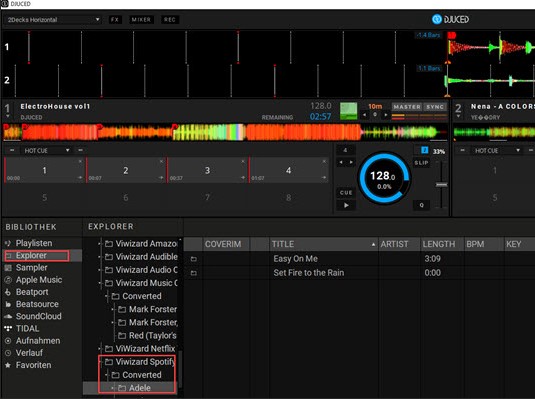This screenshot has height=399, width=535.
Task: Open deck 2 number dropdown arrow
Action: click(458, 117)
